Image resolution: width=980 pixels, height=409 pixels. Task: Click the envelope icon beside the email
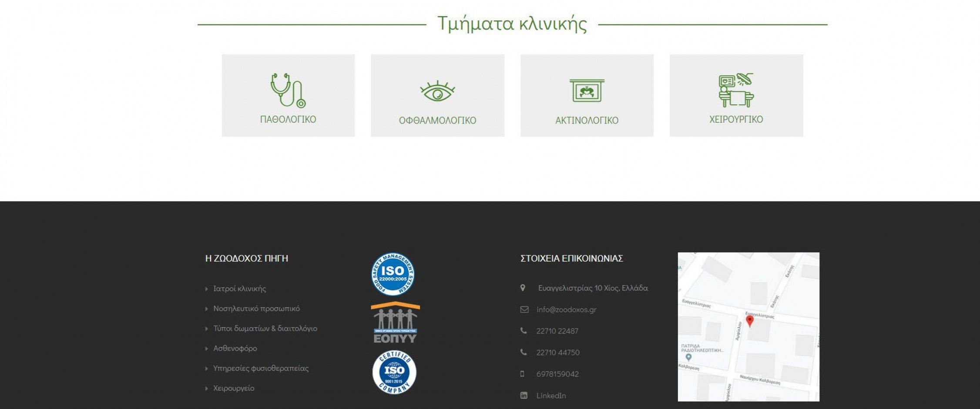(524, 309)
